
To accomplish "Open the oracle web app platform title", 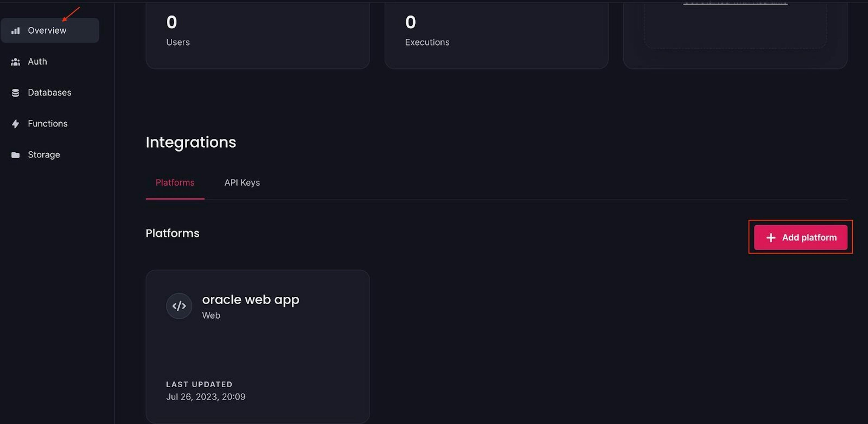I will tap(250, 300).
